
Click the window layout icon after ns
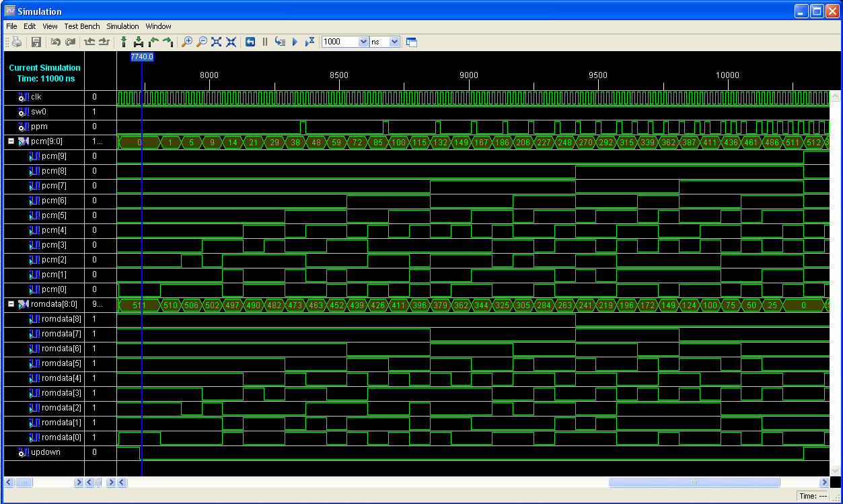click(412, 42)
